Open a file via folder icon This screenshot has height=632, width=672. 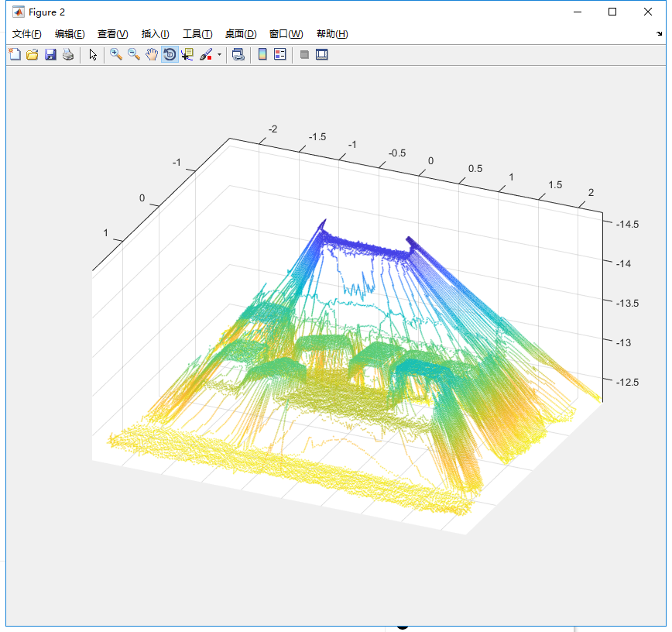click(33, 54)
